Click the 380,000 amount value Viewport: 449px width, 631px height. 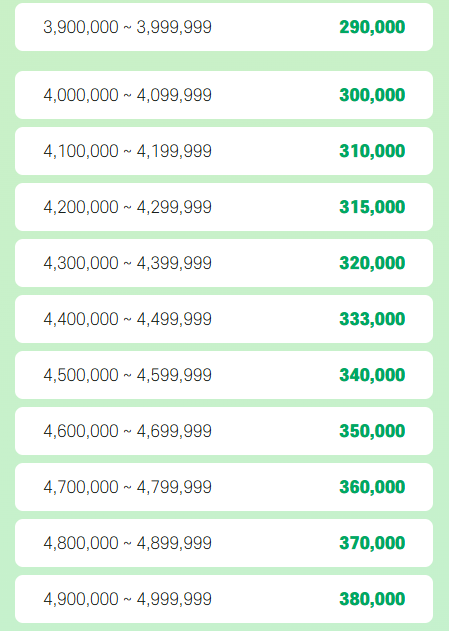[372, 599]
